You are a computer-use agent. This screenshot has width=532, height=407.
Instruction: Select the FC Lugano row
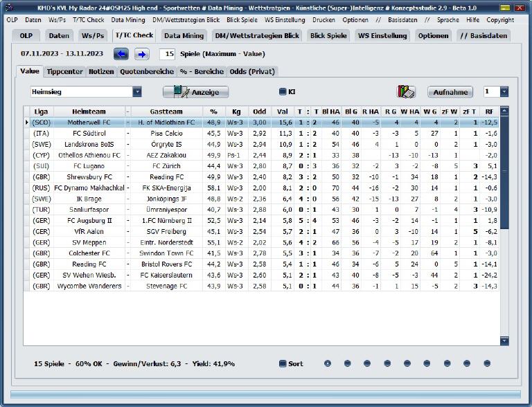point(261,166)
